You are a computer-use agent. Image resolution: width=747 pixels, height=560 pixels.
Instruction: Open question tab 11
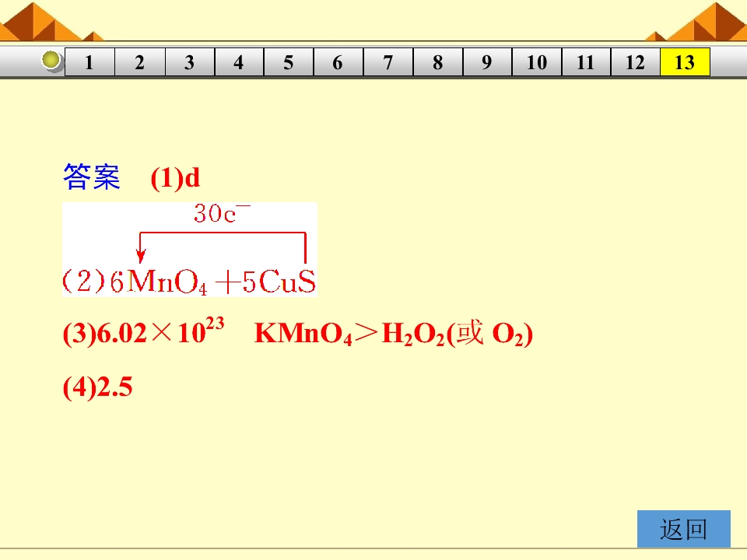[x=586, y=62]
